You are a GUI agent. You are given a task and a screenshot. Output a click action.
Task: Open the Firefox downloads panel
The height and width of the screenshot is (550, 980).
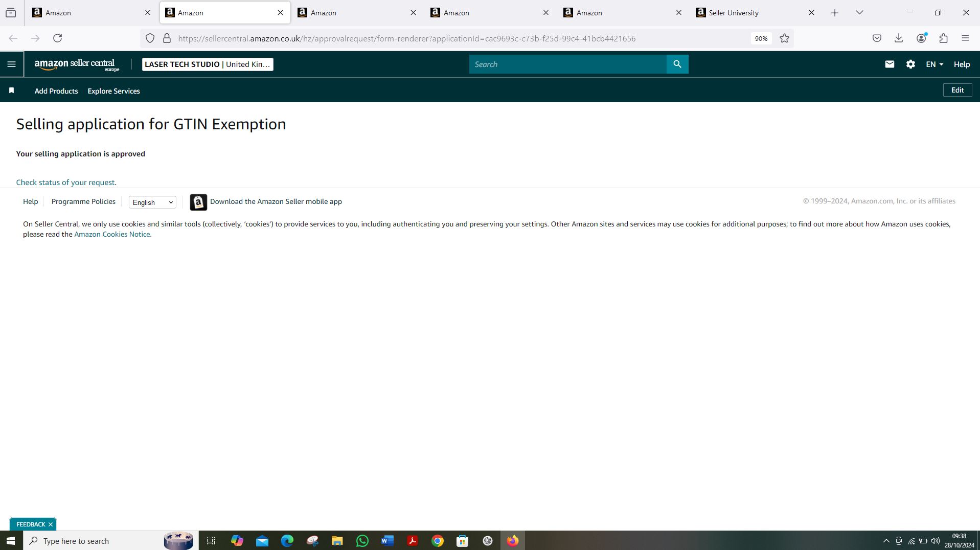899,38
